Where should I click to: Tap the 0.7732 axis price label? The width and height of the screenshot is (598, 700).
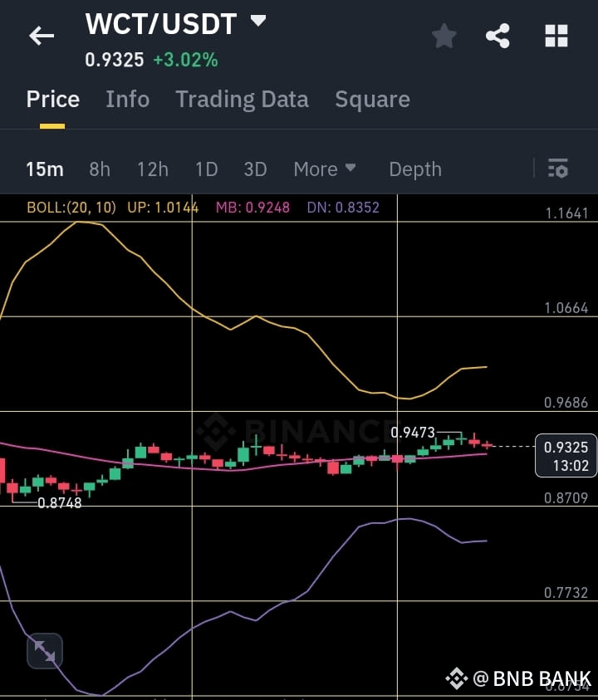pos(566,593)
